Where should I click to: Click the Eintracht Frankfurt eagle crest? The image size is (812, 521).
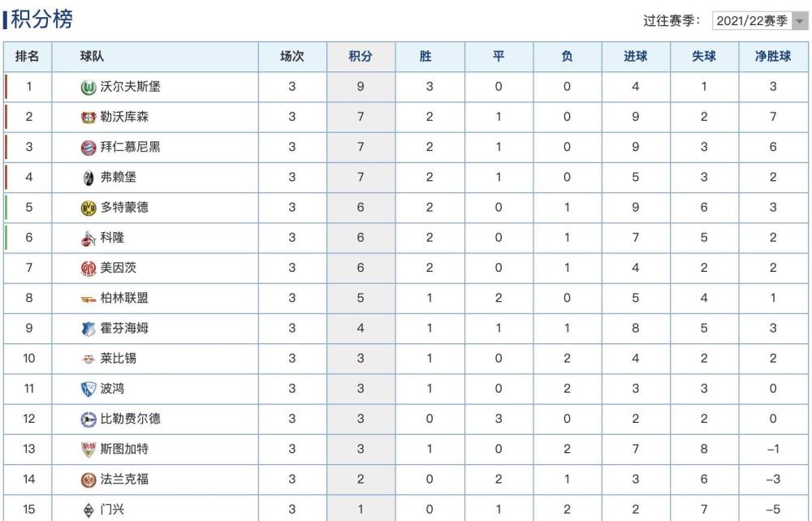point(89,480)
